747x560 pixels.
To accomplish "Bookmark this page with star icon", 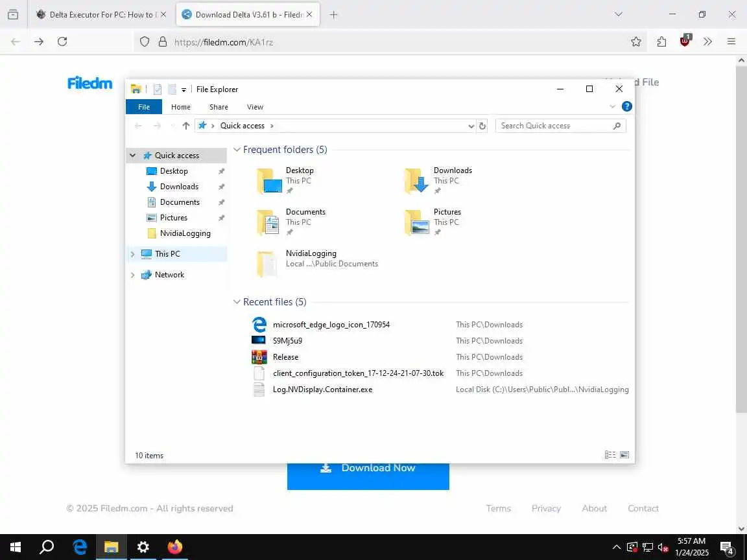I will click(x=636, y=42).
